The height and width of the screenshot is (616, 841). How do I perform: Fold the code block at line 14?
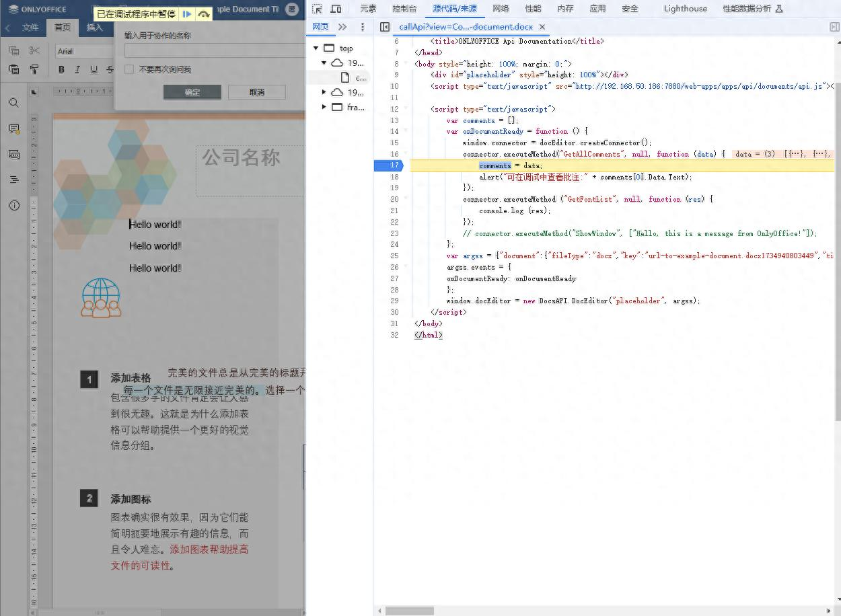point(406,131)
